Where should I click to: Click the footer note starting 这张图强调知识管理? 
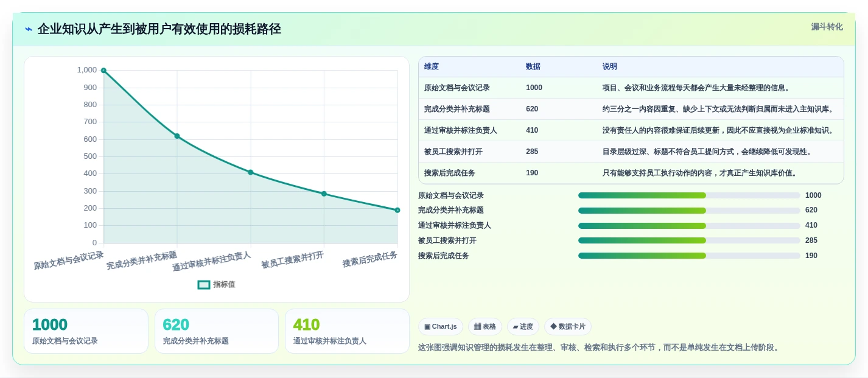600,348
